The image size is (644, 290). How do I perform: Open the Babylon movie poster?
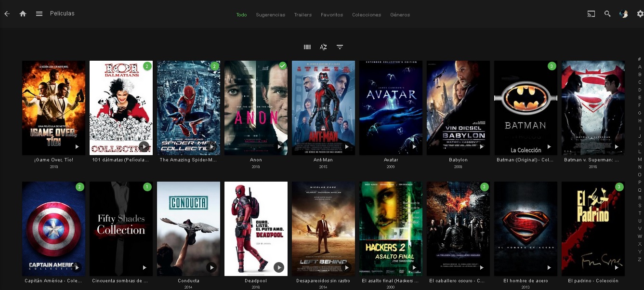coord(458,108)
